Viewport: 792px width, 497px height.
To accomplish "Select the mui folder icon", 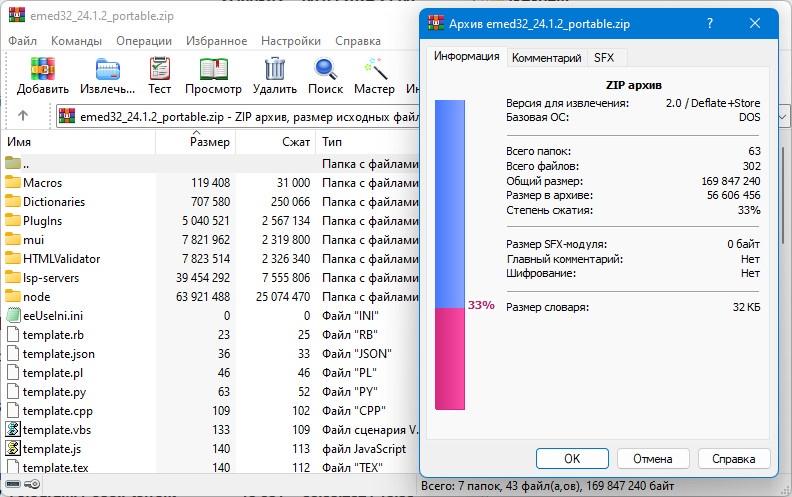I will [13, 239].
